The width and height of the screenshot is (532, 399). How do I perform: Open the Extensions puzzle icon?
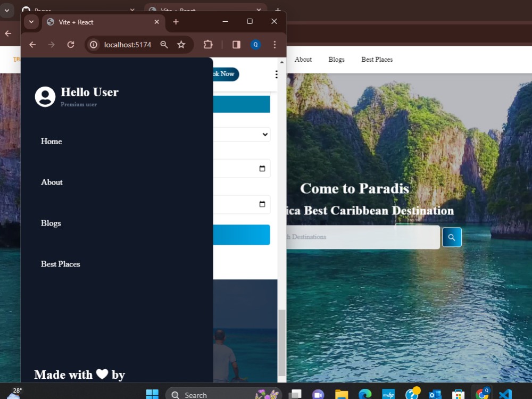pyautogui.click(x=208, y=45)
